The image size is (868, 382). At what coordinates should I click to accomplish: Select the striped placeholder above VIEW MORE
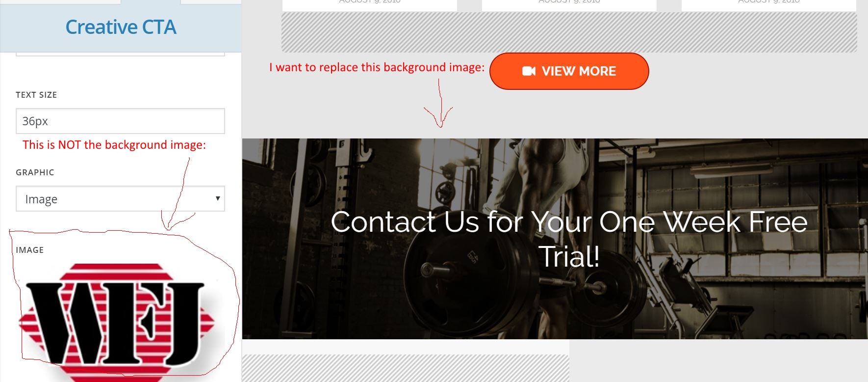tap(569, 32)
